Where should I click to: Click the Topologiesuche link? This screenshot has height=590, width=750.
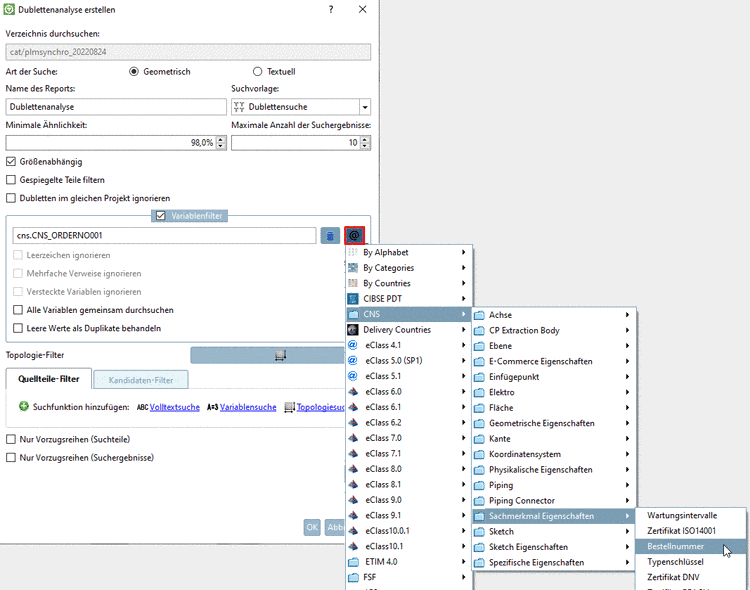pyautogui.click(x=320, y=407)
